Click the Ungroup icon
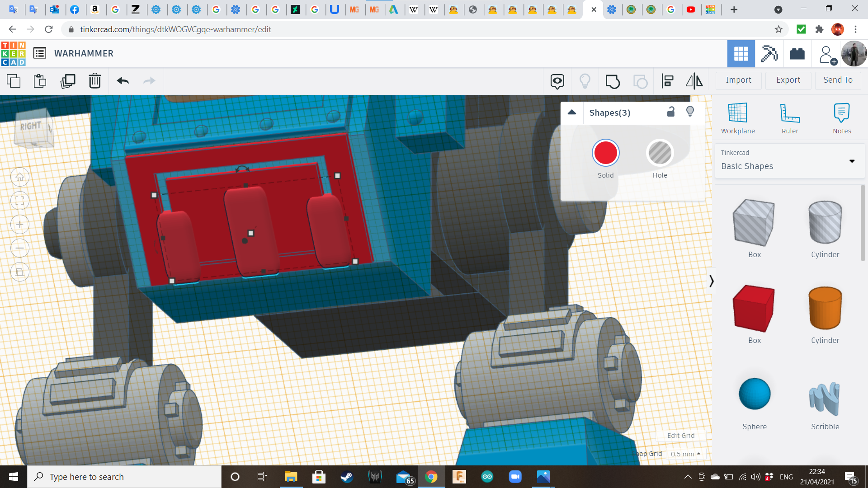 [640, 81]
